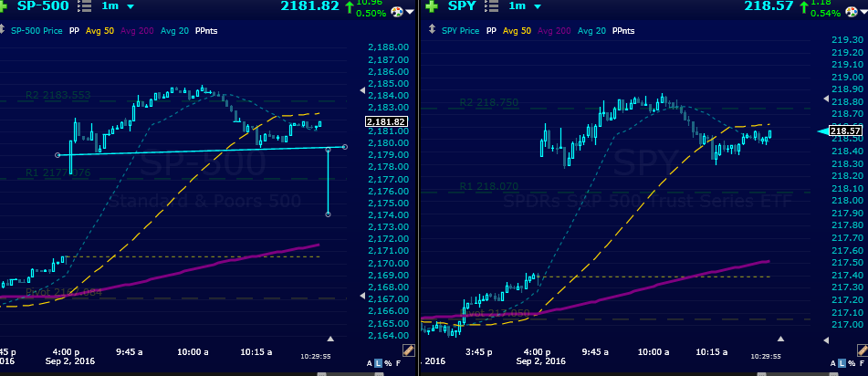
Task: Click the upward triangle above the SP-500 time axis
Action: pos(330,339)
